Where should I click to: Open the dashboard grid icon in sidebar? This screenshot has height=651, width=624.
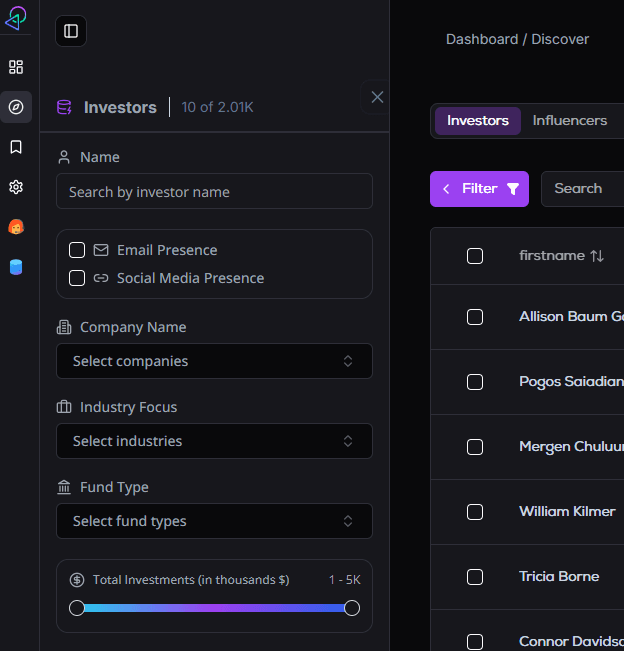tap(16, 67)
